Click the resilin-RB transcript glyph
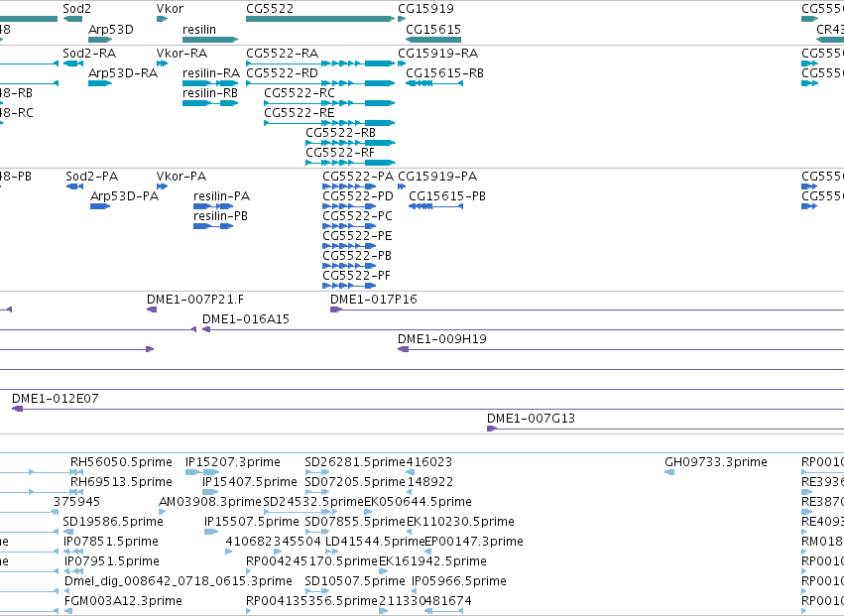This screenshot has height=616, width=844. 210,103
